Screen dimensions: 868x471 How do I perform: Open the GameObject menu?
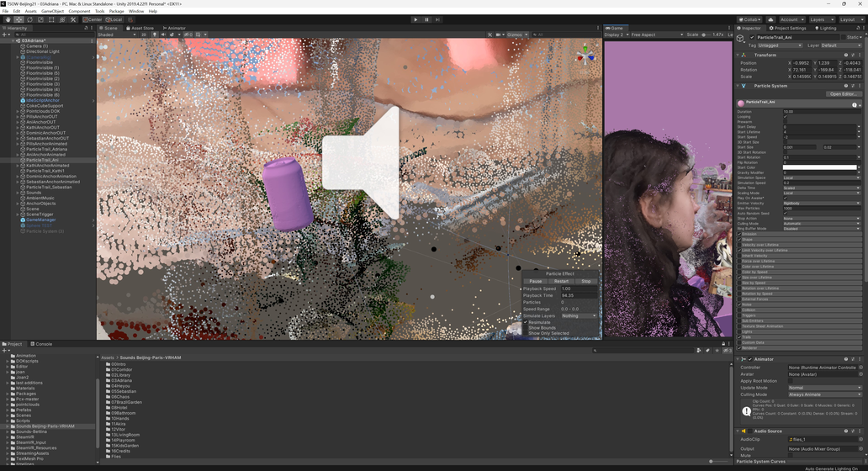coord(52,11)
